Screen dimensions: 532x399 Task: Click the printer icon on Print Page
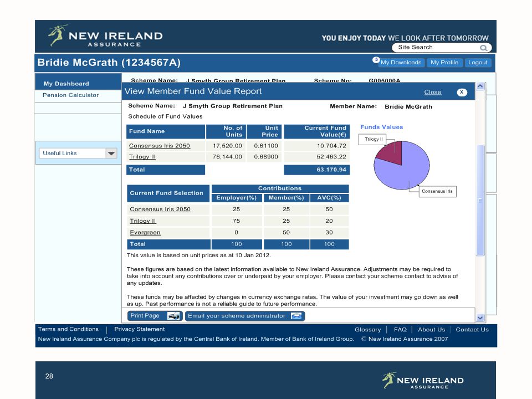pyautogui.click(x=173, y=316)
